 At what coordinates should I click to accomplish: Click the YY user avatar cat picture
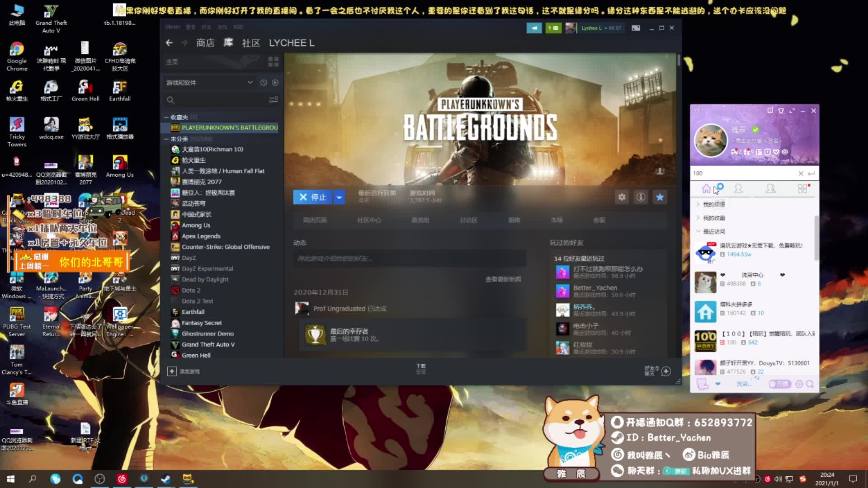point(711,141)
